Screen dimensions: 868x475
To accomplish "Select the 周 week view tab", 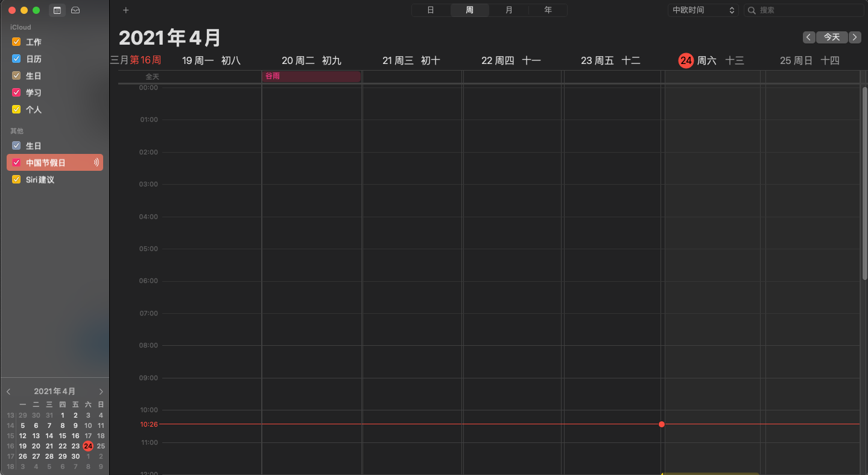I will point(470,10).
